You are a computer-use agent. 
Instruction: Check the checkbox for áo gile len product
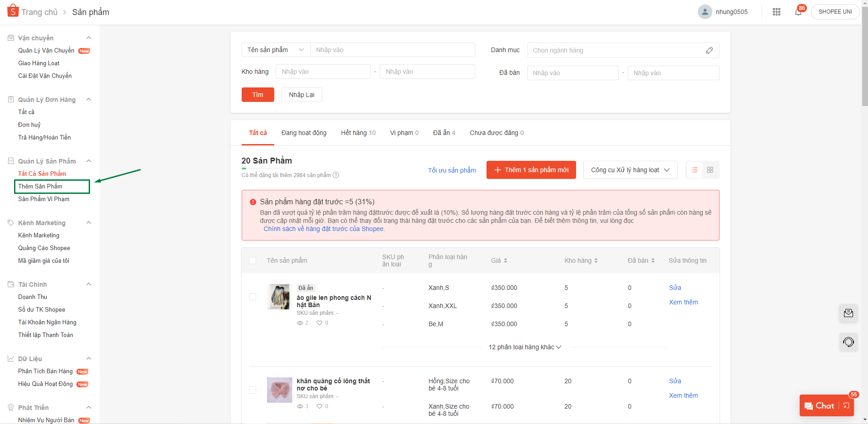253,297
